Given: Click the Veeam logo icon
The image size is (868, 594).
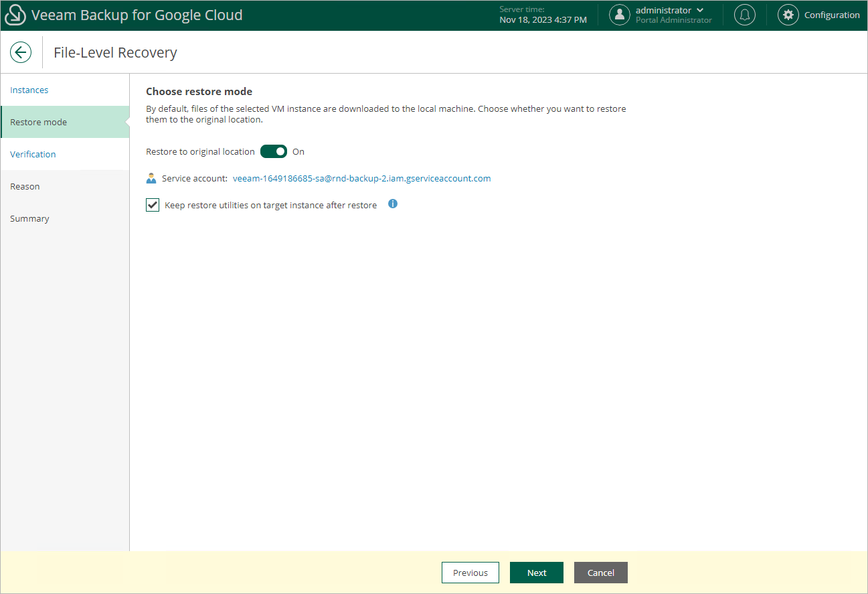Looking at the screenshot, I should pos(15,15).
